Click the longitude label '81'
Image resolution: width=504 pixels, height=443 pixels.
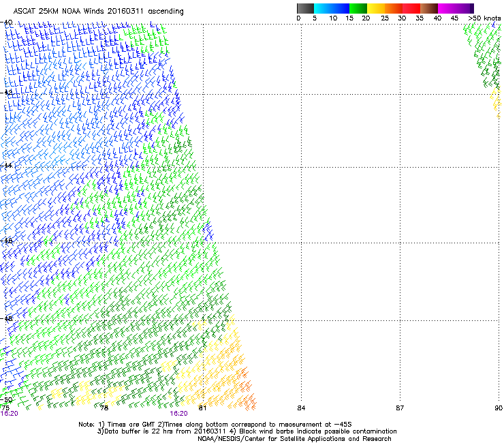[x=202, y=408]
